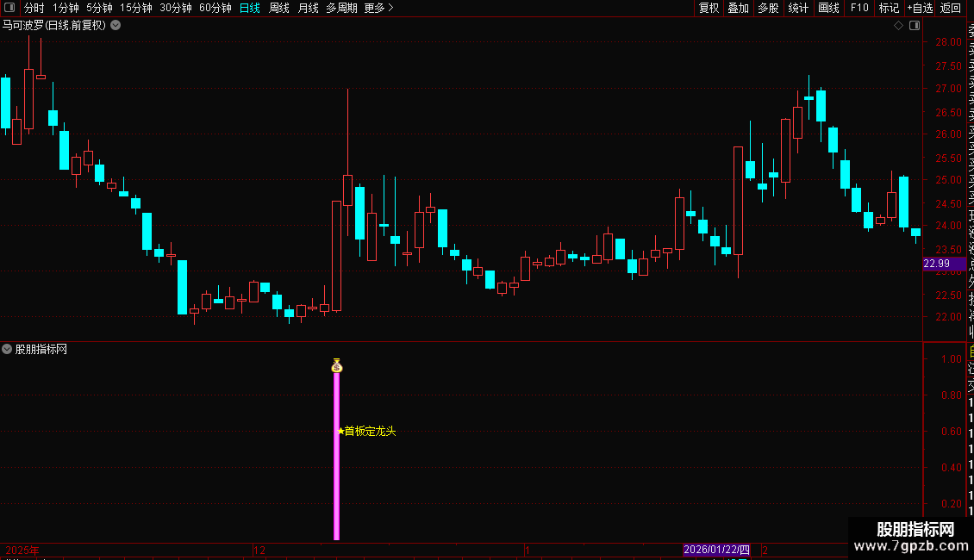The width and height of the screenshot is (974, 560).
Task: Select the 5分钟 period tab
Action: pos(99,8)
